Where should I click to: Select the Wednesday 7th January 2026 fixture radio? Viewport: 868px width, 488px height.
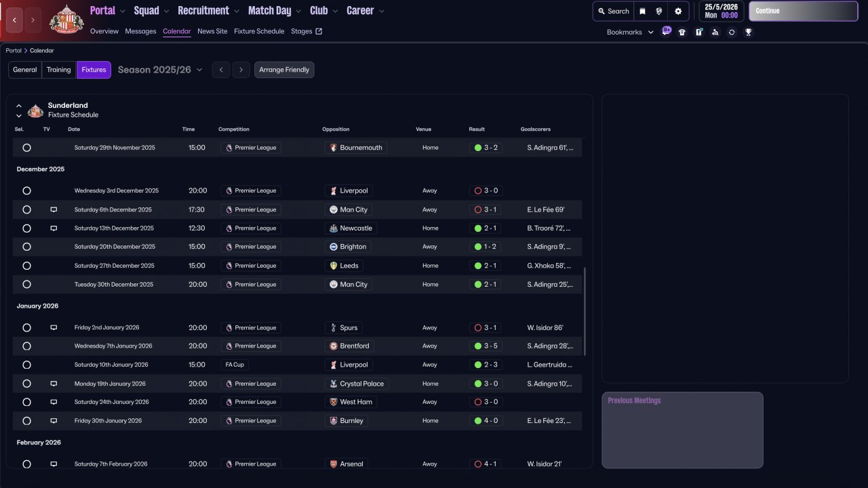[x=26, y=346]
